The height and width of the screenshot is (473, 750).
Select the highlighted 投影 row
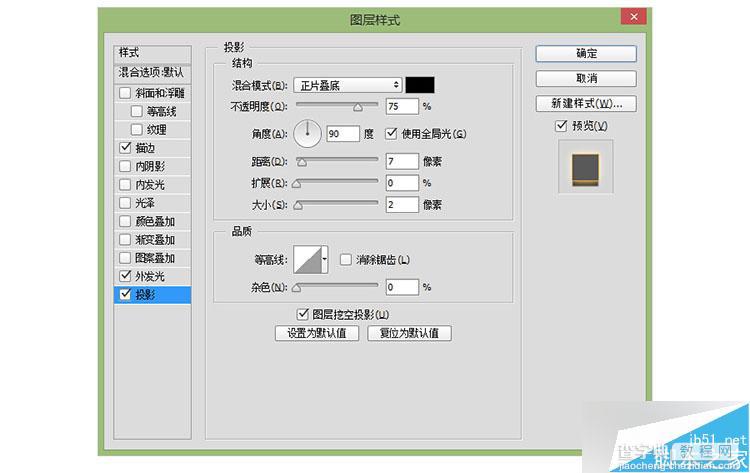[x=153, y=295]
